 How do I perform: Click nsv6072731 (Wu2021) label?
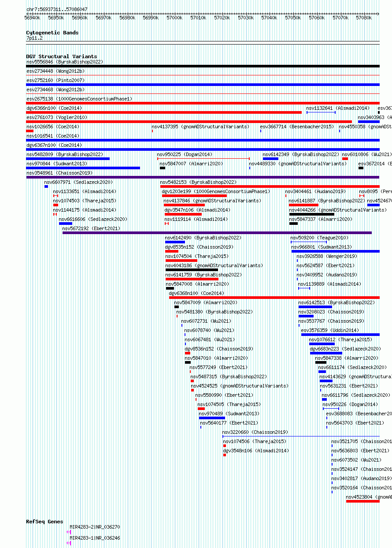pyautogui.click(x=206, y=321)
